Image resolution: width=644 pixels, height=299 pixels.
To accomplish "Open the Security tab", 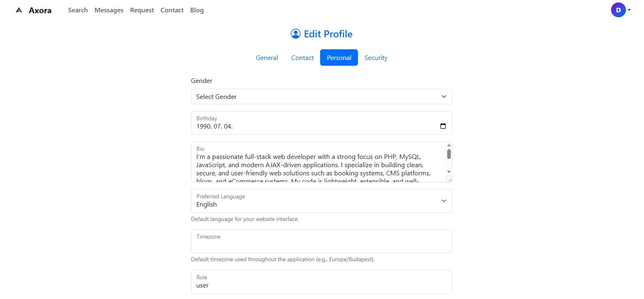I will click(x=376, y=58).
